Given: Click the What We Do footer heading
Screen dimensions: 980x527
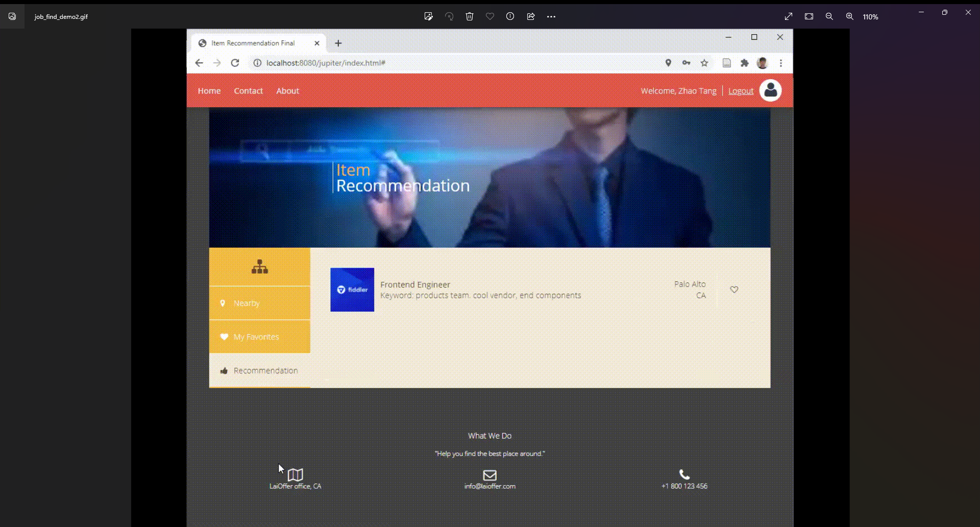Looking at the screenshot, I should point(490,436).
